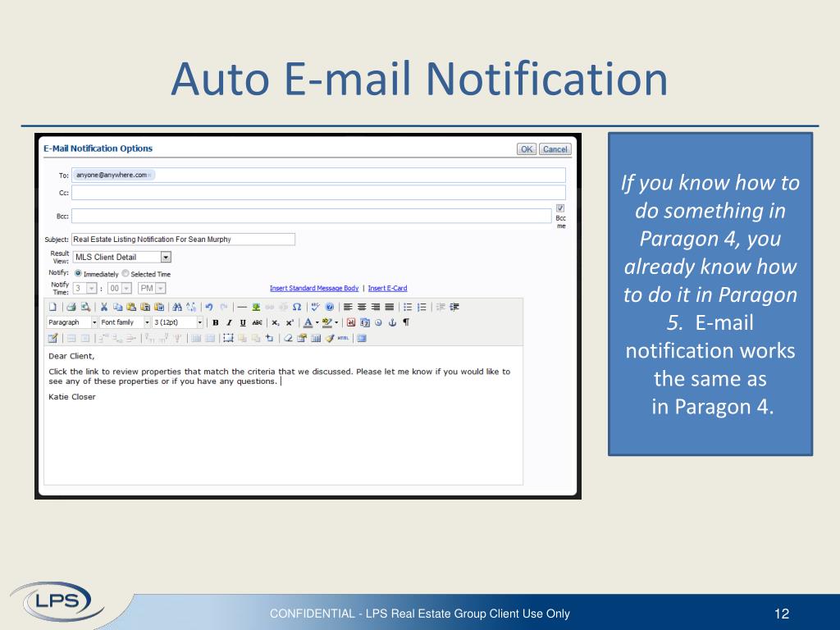The image size is (840, 630).
Task: Toggle the fullscreen editor icon
Action: 362,338
